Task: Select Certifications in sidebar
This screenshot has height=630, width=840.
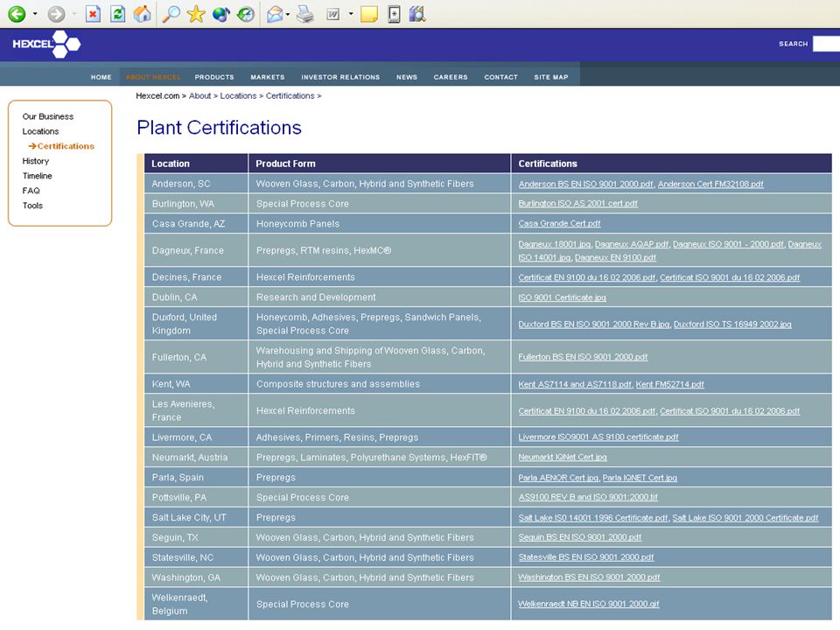Action: (66, 146)
